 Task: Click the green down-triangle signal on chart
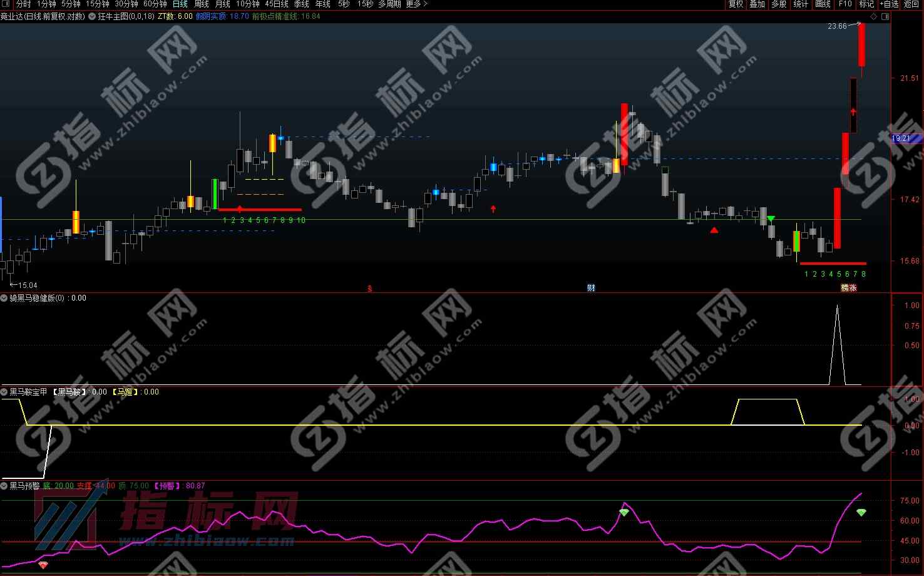tap(771, 219)
